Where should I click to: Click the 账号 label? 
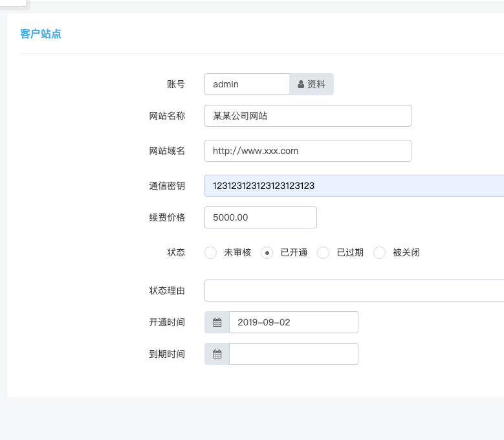coord(176,84)
